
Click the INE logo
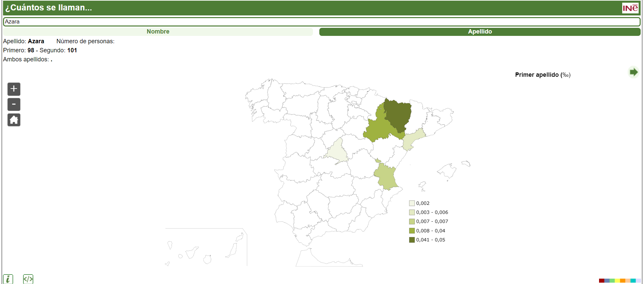pyautogui.click(x=630, y=8)
